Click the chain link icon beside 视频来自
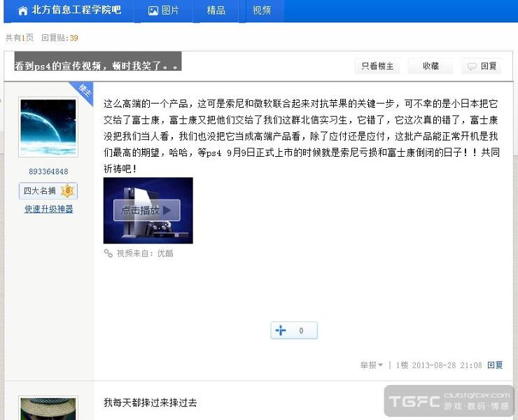 (108, 253)
